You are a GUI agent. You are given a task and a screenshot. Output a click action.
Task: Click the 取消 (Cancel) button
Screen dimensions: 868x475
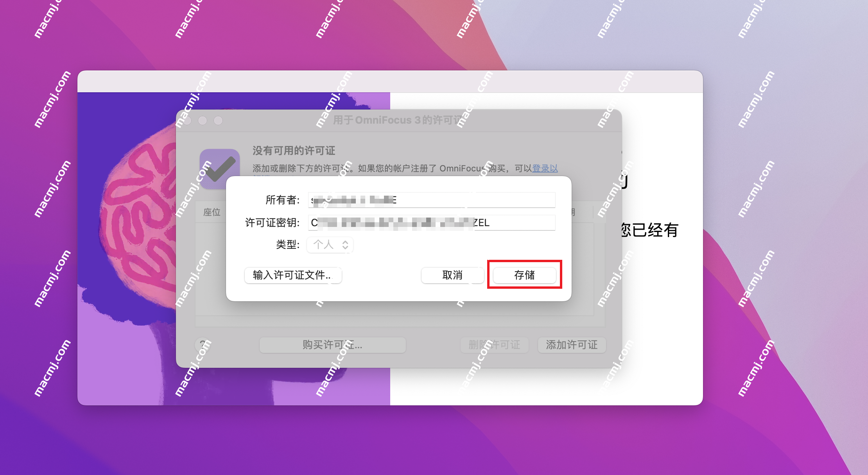[x=454, y=275]
